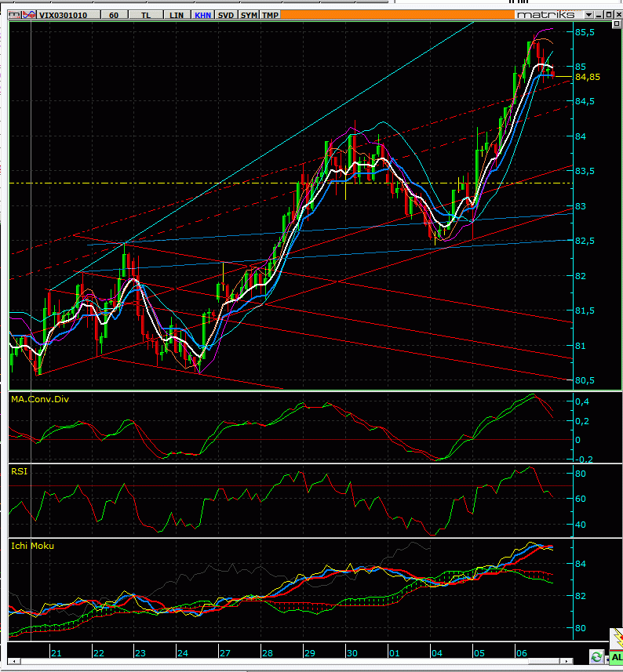The width and height of the screenshot is (623, 672).
Task: Toggle the SVD button
Action: [226, 15]
